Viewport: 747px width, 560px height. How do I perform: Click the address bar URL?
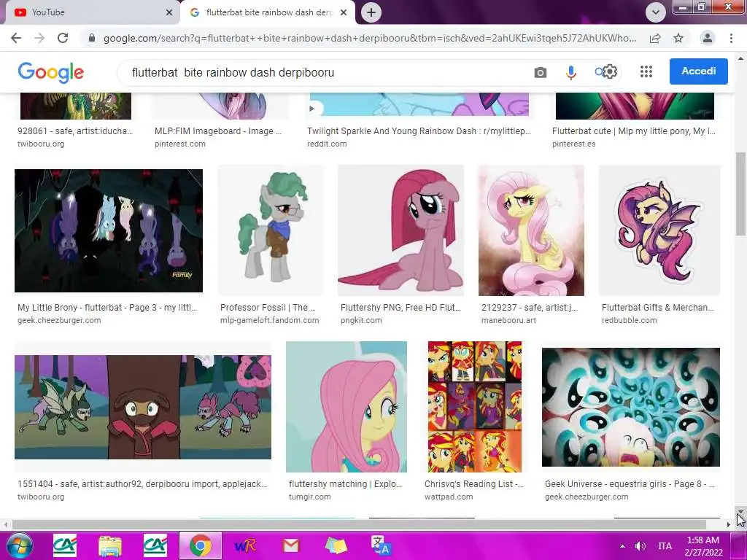click(370, 38)
